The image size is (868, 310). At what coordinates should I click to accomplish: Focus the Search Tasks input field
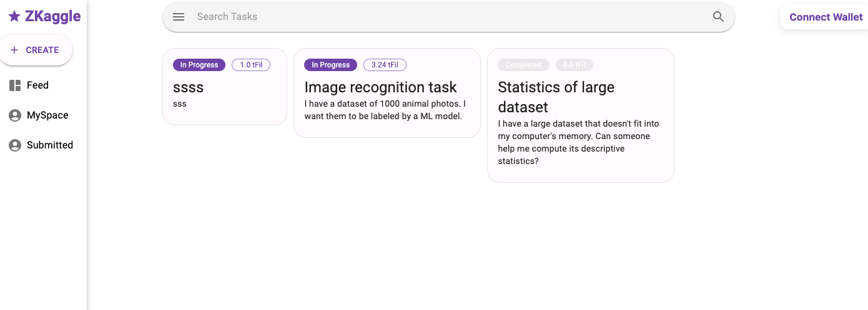[x=450, y=17]
